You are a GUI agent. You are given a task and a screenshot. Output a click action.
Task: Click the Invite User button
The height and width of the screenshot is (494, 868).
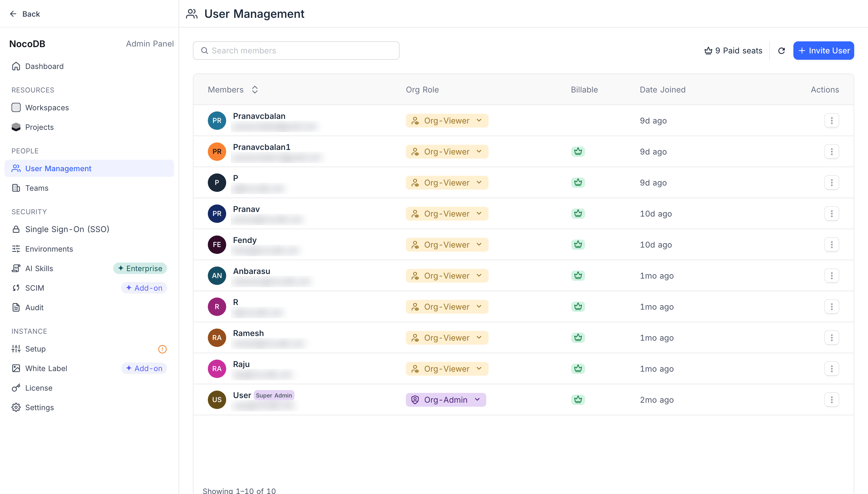tap(823, 51)
